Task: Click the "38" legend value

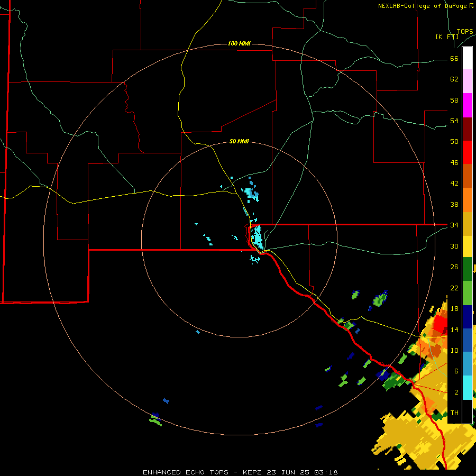Action: pos(454,204)
